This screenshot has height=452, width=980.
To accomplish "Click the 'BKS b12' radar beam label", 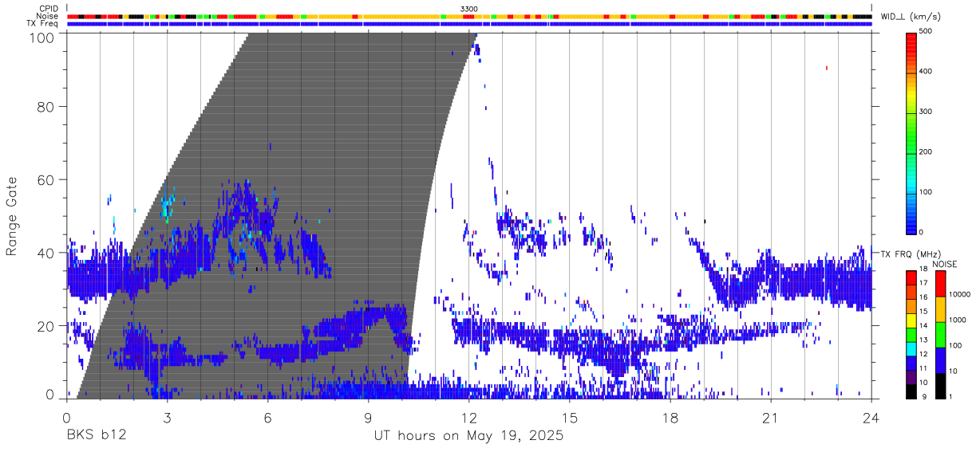I will tap(96, 436).
